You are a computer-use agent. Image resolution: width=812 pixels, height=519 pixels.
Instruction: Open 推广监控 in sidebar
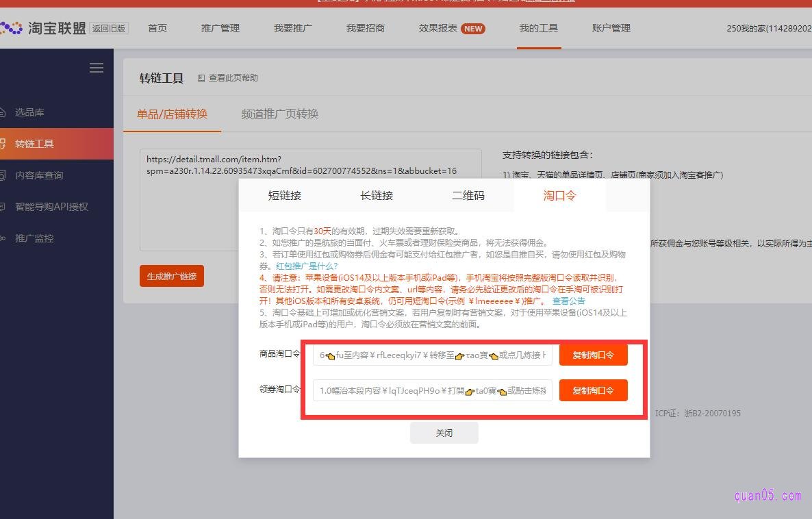[56, 238]
